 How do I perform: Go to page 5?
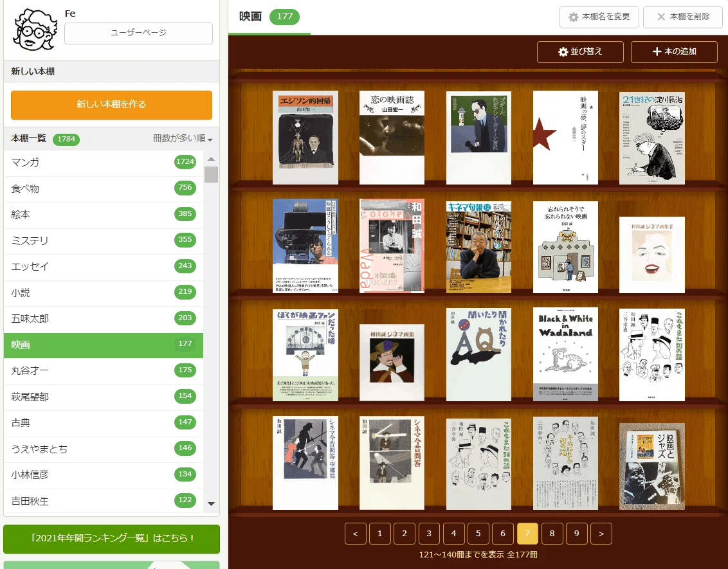478,534
